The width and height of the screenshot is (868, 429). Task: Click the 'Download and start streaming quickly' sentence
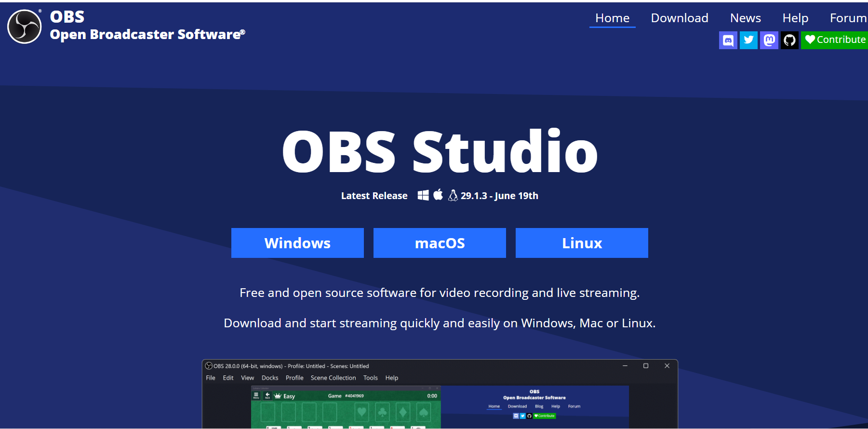440,323
